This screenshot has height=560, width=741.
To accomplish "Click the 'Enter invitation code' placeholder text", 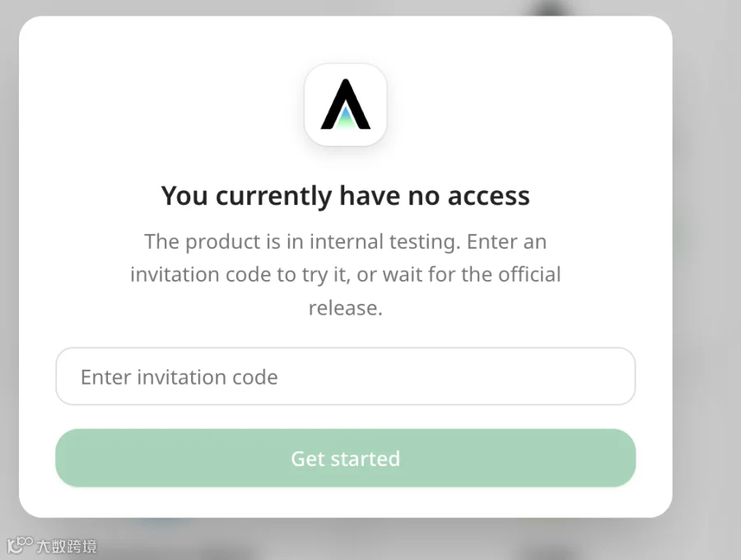I will [x=179, y=377].
